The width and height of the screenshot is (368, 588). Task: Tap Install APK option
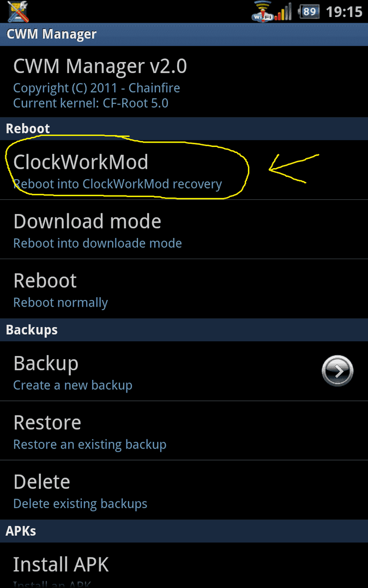[x=184, y=566]
